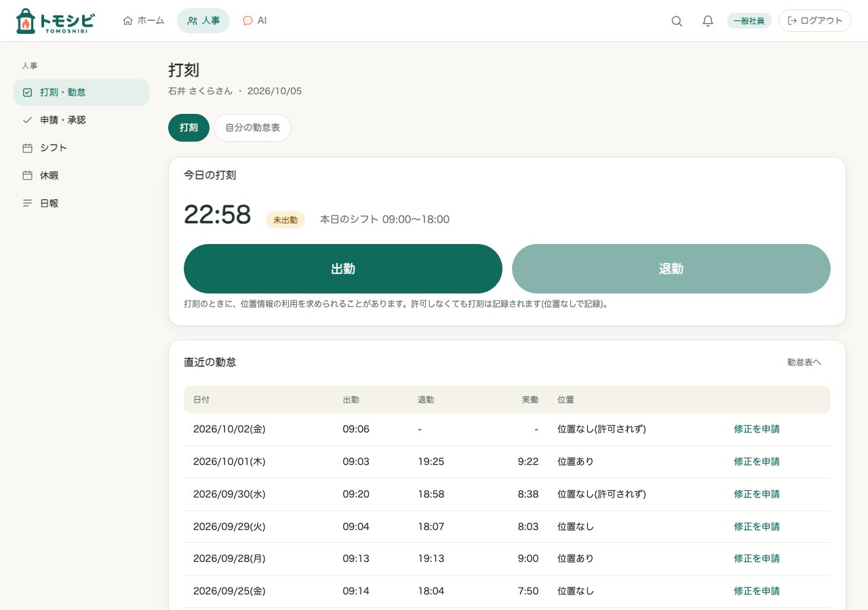Go to ホーム in top navigation
Viewport: 868px width, 610px height.
144,20
